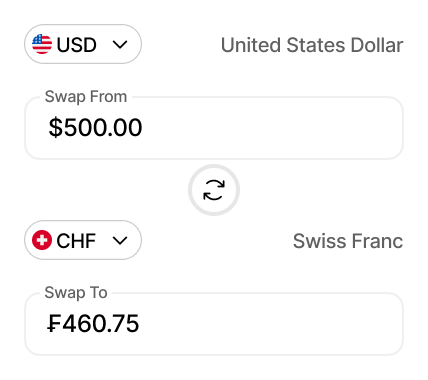Click the USD currency code text
Image resolution: width=428 pixels, height=380 pixels.
tap(77, 45)
